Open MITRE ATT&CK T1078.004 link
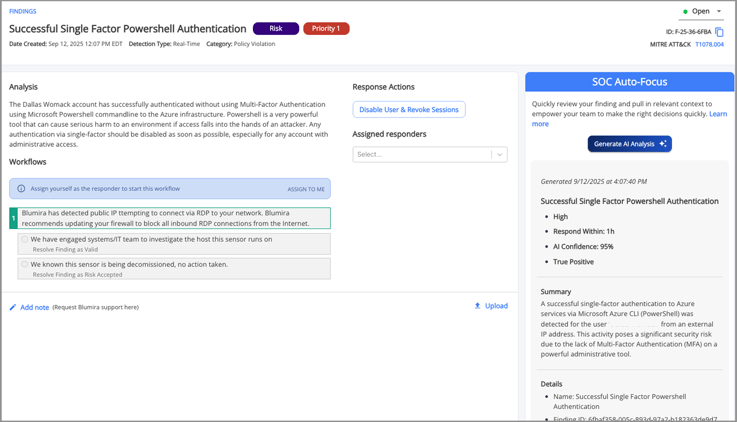The height and width of the screenshot is (422, 737). click(709, 45)
